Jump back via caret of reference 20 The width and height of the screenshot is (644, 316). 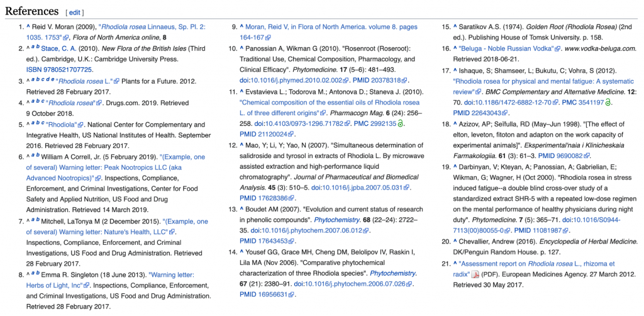[455, 242]
